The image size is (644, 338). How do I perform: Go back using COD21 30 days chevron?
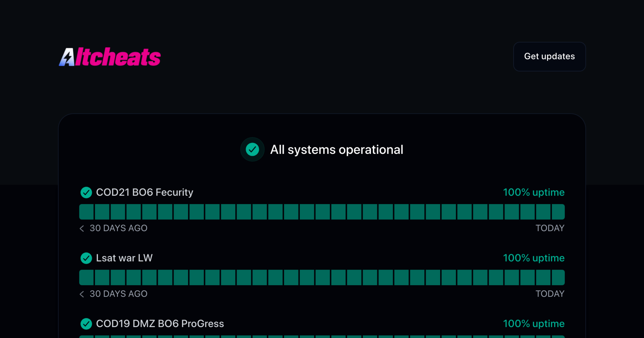click(82, 228)
